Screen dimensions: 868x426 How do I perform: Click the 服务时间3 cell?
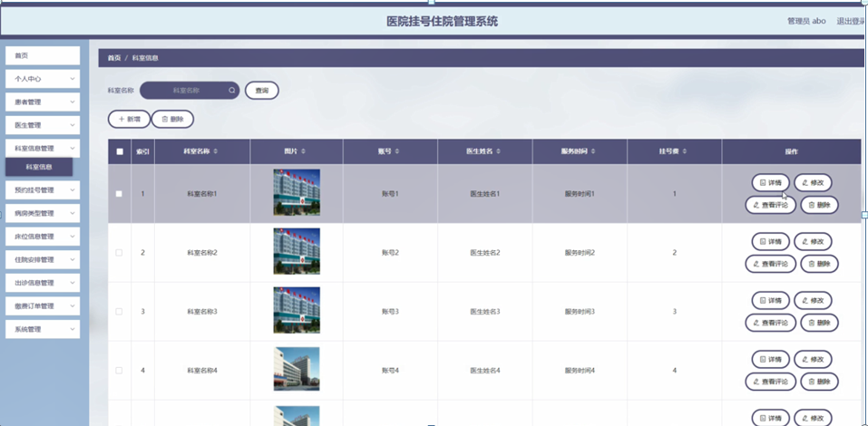click(x=580, y=312)
